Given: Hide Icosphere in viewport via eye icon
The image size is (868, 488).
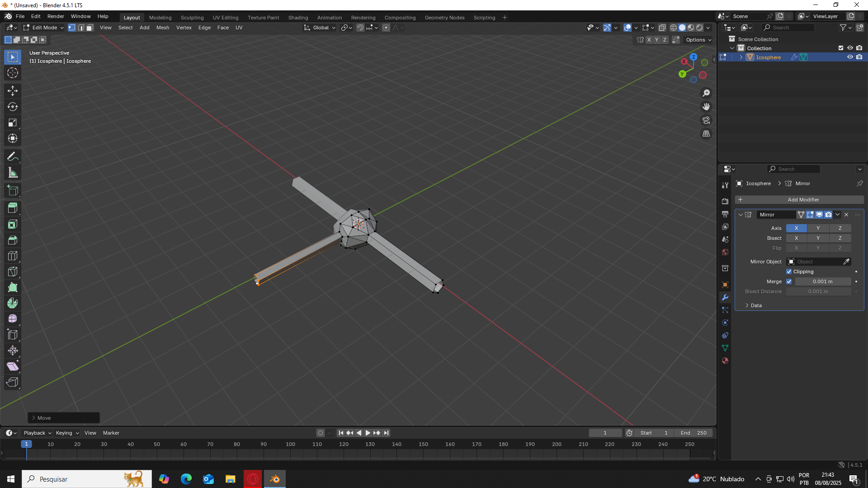Looking at the screenshot, I should point(850,57).
